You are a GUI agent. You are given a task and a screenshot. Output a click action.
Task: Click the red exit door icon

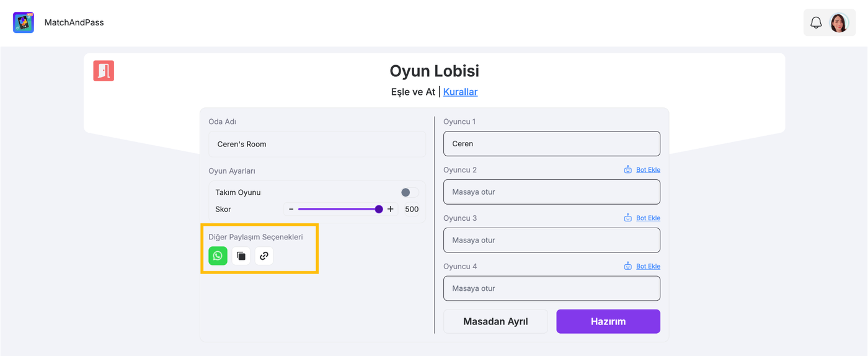click(104, 71)
